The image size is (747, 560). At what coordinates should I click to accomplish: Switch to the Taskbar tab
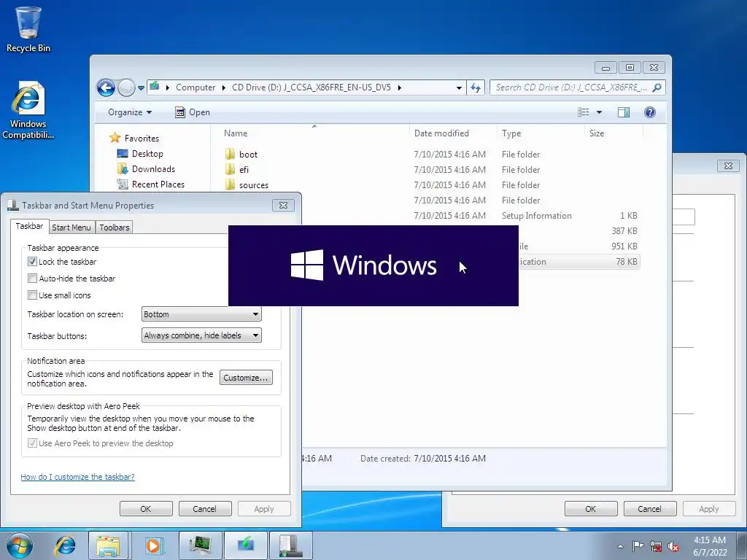pos(29,226)
